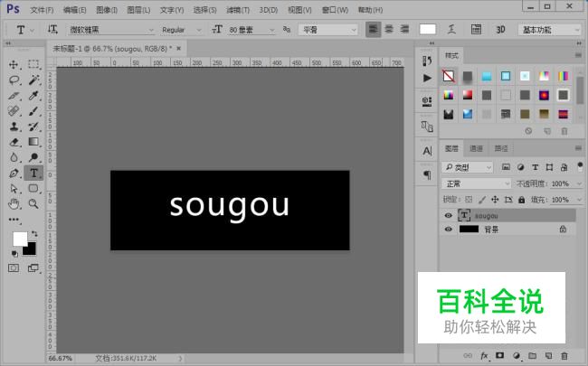Select the Eyedropper tool
Image resolution: width=588 pixels, height=366 pixels.
[x=33, y=96]
